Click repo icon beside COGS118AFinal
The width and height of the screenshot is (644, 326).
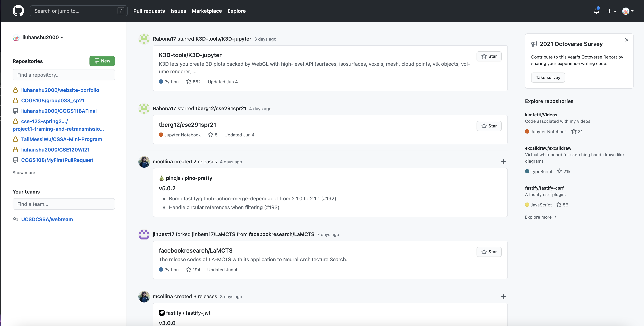(x=15, y=111)
